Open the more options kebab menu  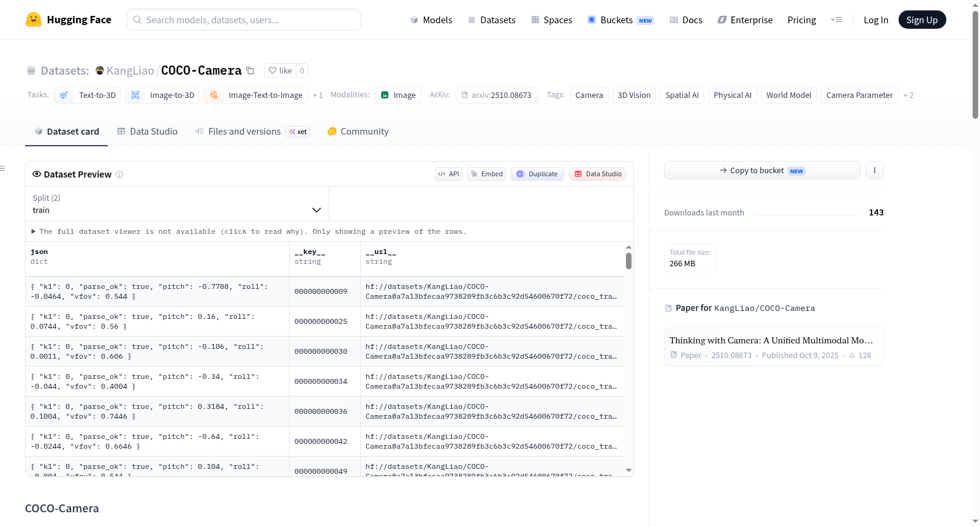pos(875,170)
